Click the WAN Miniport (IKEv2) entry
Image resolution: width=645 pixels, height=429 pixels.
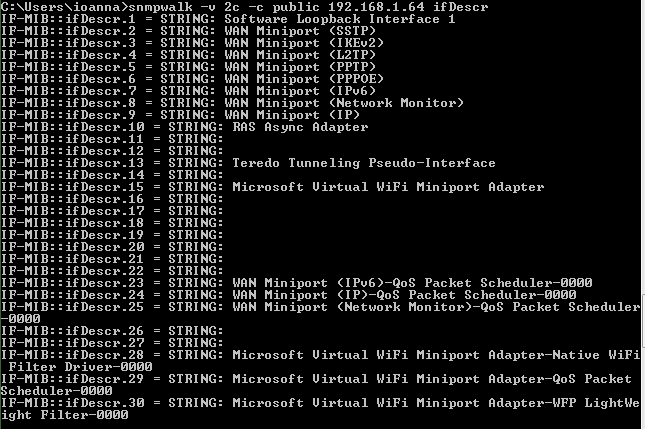point(304,43)
